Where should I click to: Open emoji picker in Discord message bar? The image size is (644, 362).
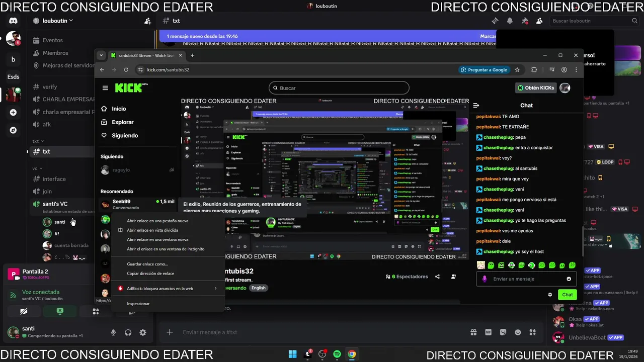[x=518, y=332]
